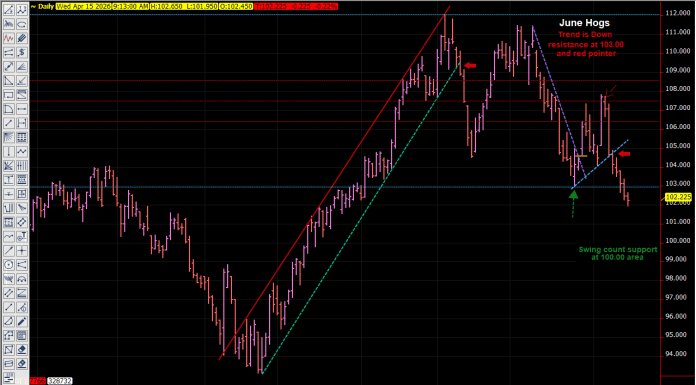Choose the single vertical line tool
The width and height of the screenshot is (696, 385).
pos(8,151)
